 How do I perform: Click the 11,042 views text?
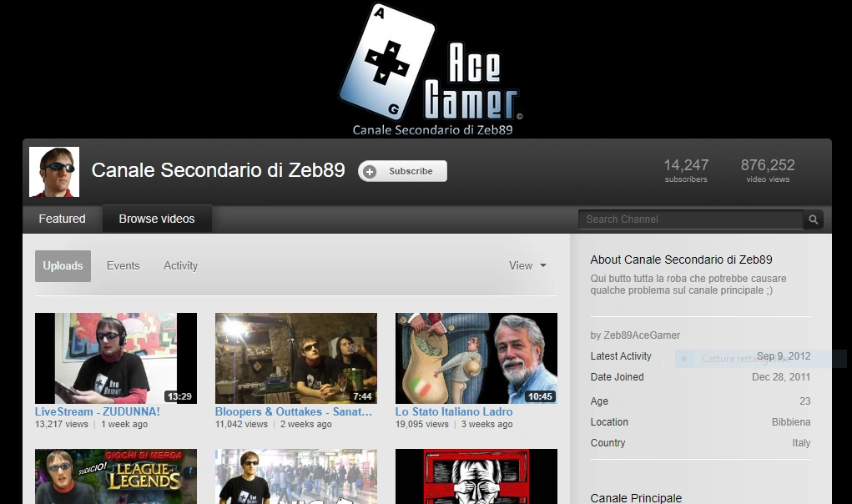pos(241,424)
